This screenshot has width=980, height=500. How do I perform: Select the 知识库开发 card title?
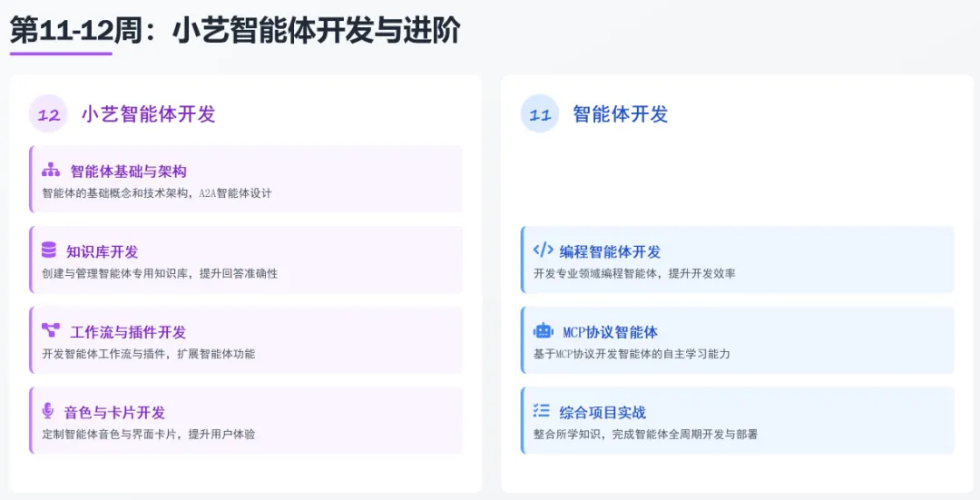[x=102, y=252]
